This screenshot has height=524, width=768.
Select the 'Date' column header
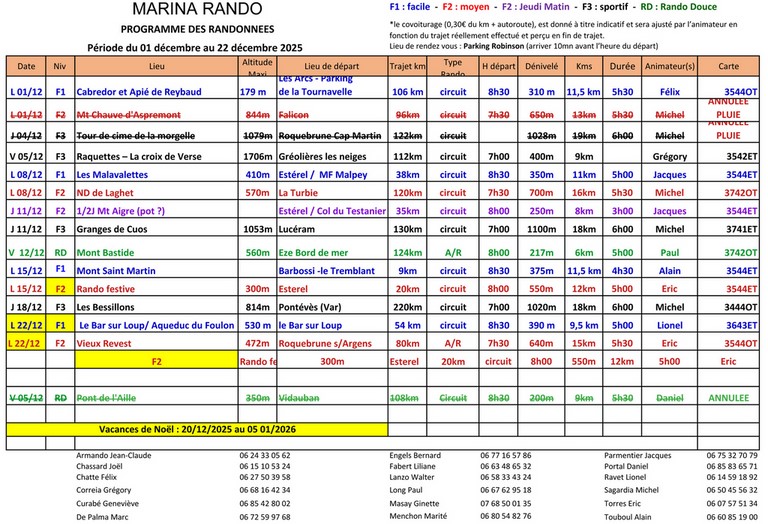pos(27,65)
